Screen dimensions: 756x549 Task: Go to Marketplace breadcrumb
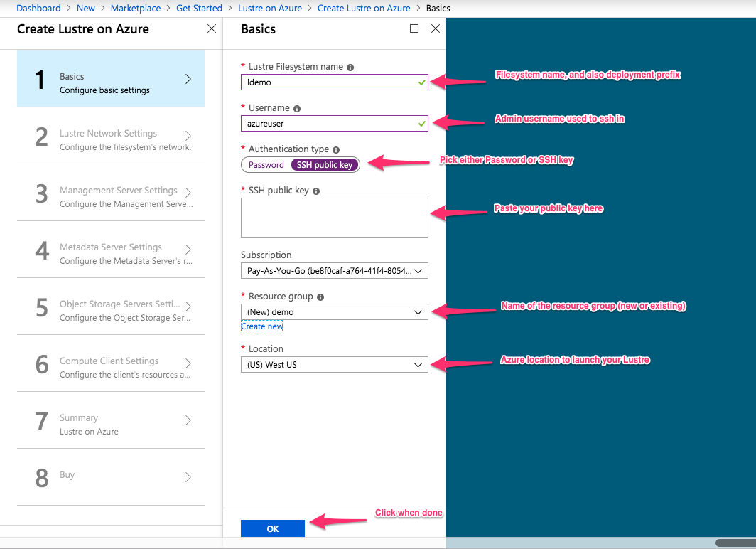point(136,9)
